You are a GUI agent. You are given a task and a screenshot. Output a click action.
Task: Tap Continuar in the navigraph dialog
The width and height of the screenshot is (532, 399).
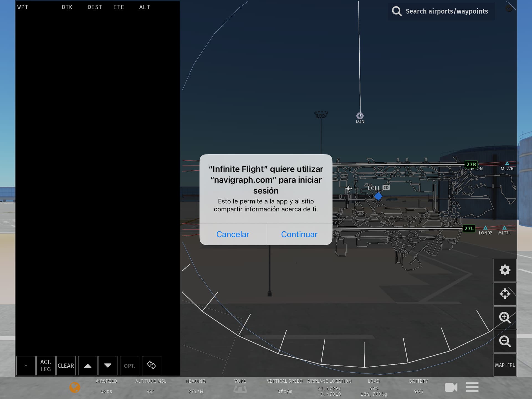[299, 234]
